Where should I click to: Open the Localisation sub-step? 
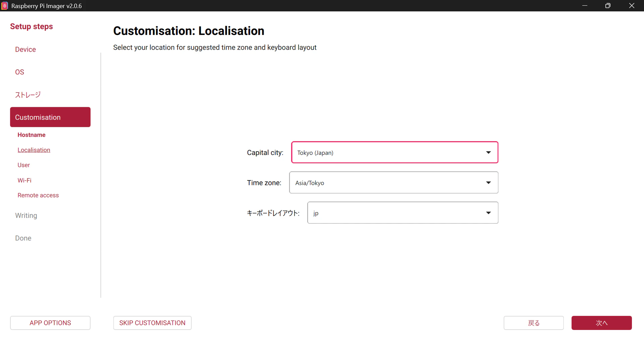click(x=34, y=150)
